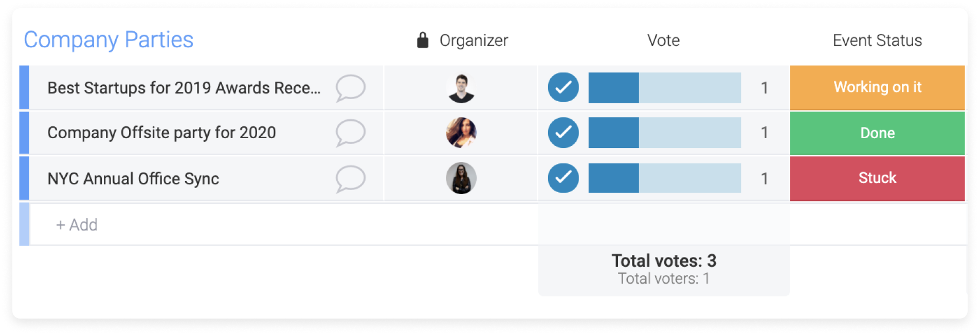This screenshot has width=980, height=335.
Task: Toggle vote checkmark for Company Offsite party
Action: click(x=563, y=133)
